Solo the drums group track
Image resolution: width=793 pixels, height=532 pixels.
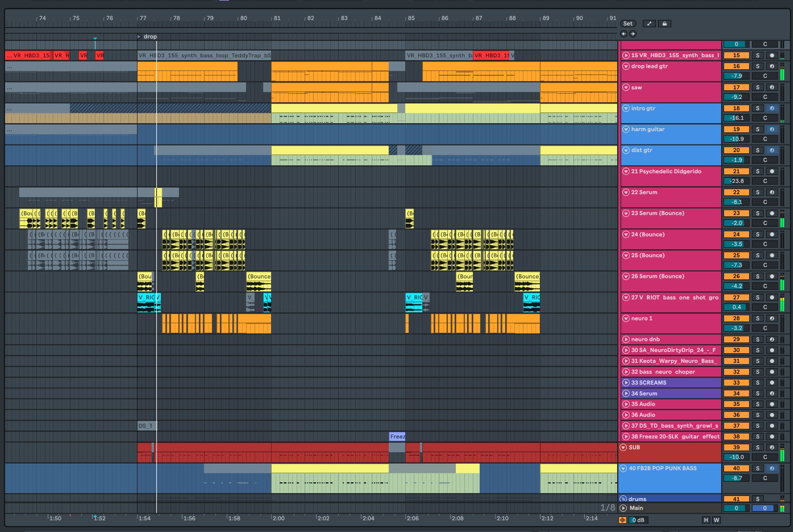757,499
